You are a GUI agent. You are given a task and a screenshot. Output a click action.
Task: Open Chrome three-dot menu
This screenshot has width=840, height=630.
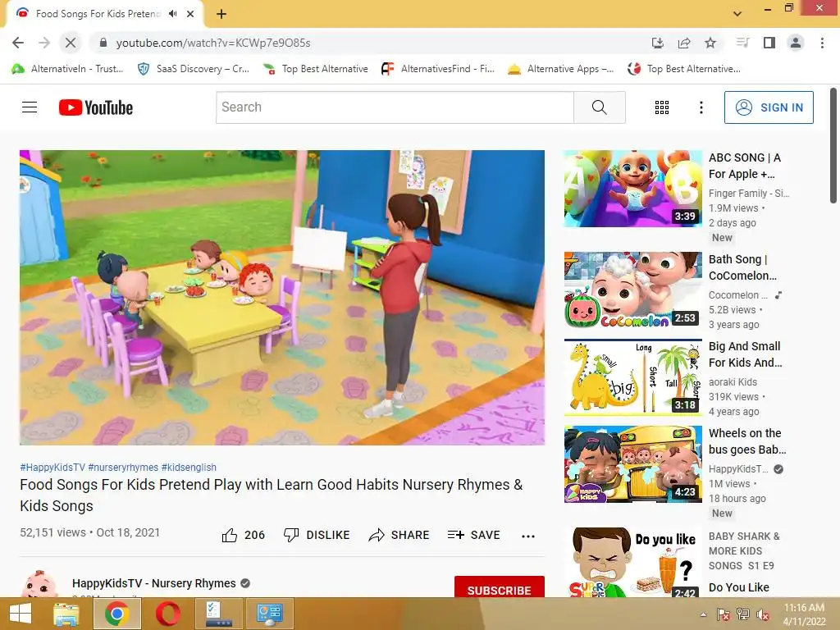tap(822, 43)
